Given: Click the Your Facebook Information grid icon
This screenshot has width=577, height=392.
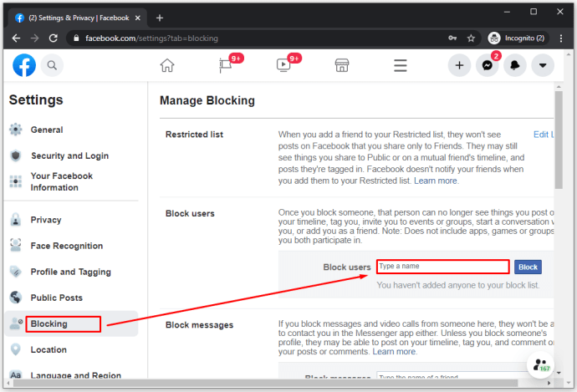Looking at the screenshot, I should click(x=15, y=181).
